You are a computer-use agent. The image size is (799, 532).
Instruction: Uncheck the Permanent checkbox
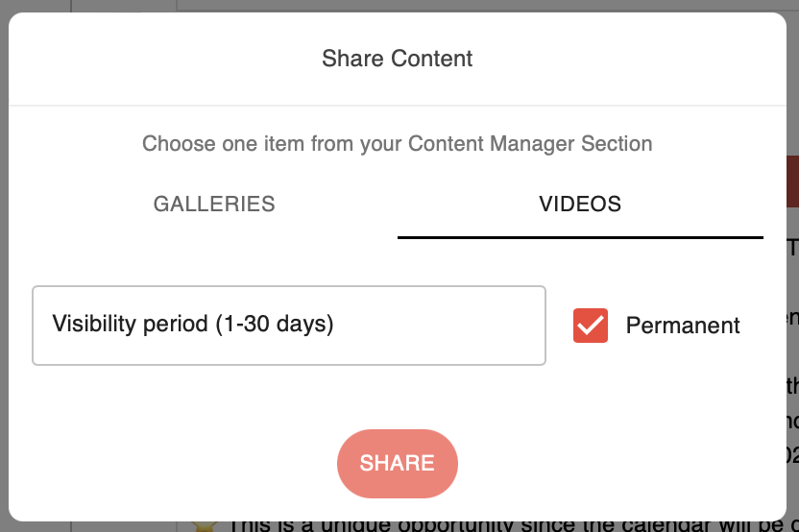pos(590,326)
